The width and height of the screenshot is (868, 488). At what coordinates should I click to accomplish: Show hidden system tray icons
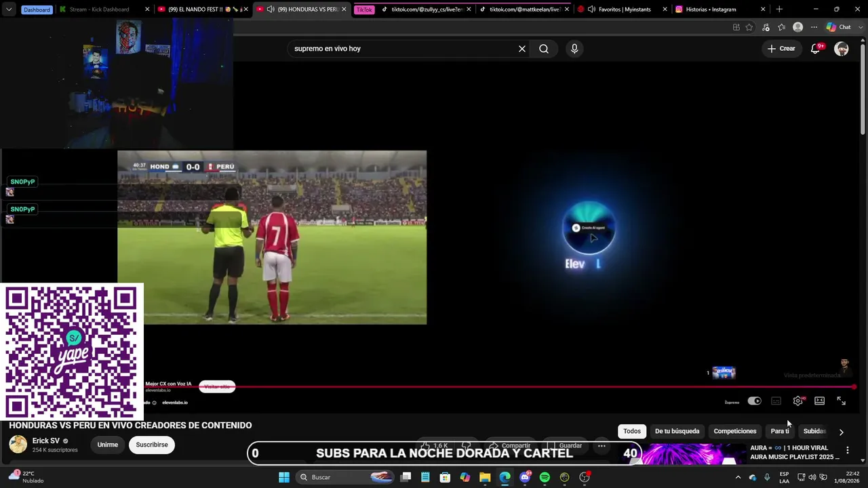pyautogui.click(x=738, y=477)
